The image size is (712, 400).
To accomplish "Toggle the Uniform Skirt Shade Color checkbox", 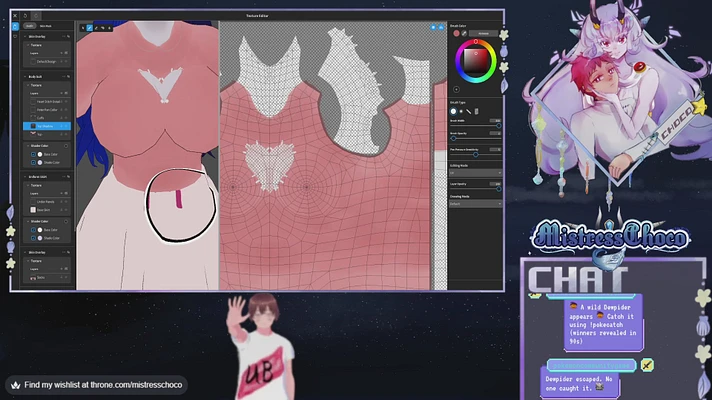I will click(33, 238).
